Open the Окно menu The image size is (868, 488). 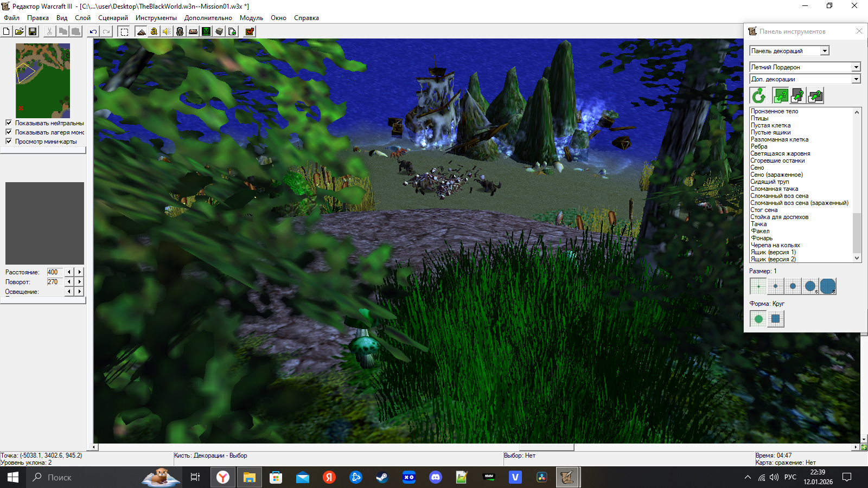point(279,18)
